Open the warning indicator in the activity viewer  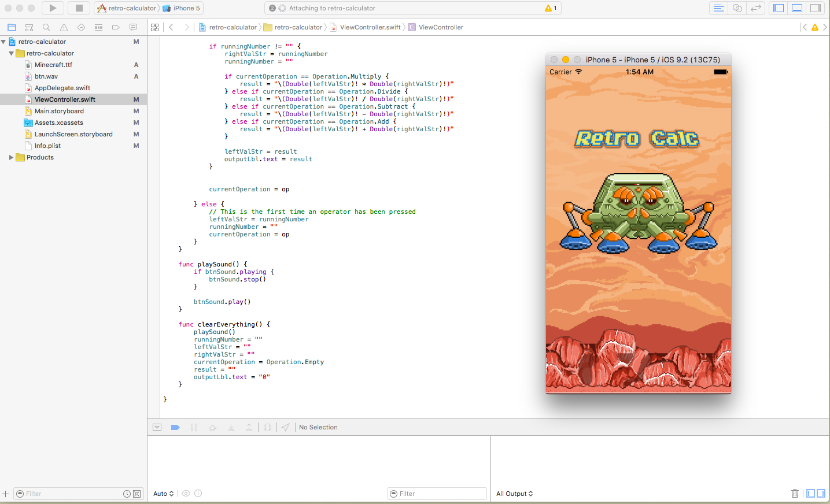(551, 8)
